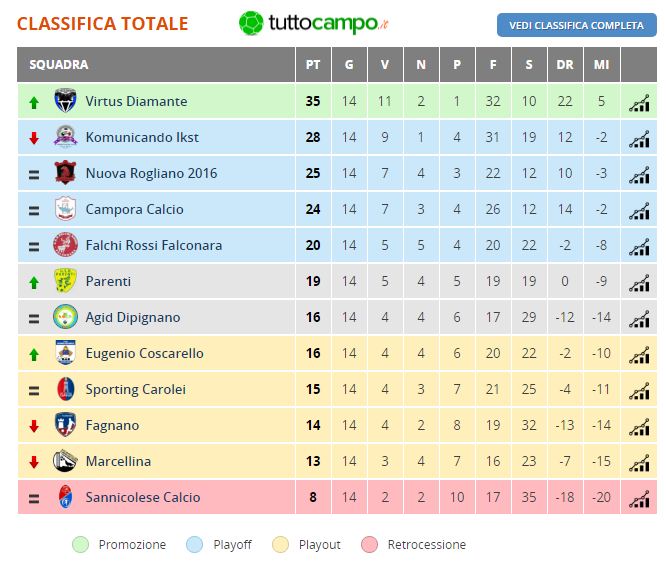Click the Nuova Rogliano 2016 team crest

point(65,172)
